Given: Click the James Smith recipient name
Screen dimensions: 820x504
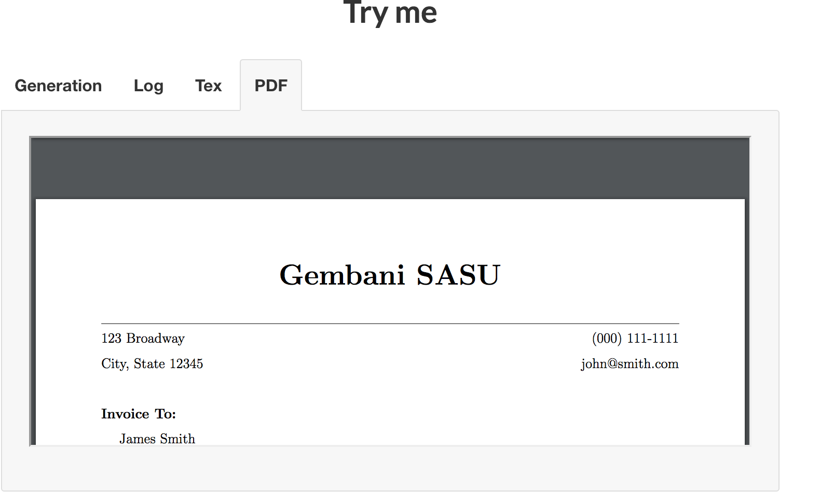Looking at the screenshot, I should pyautogui.click(x=157, y=439).
